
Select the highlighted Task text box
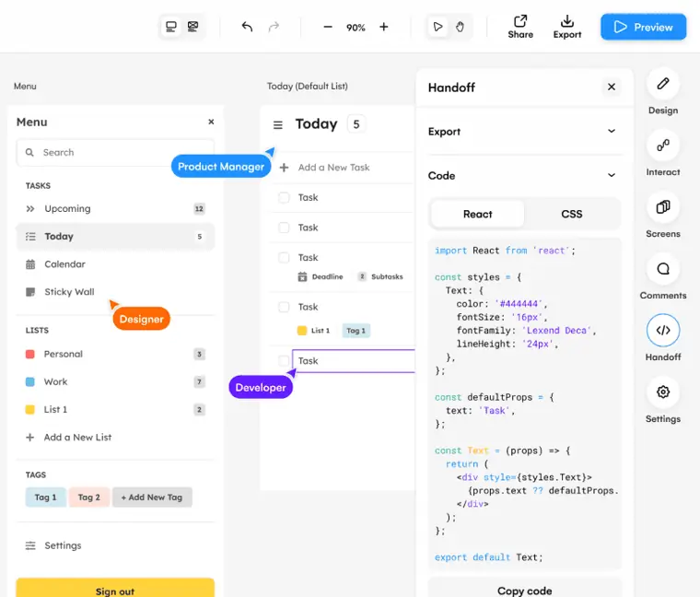click(354, 361)
